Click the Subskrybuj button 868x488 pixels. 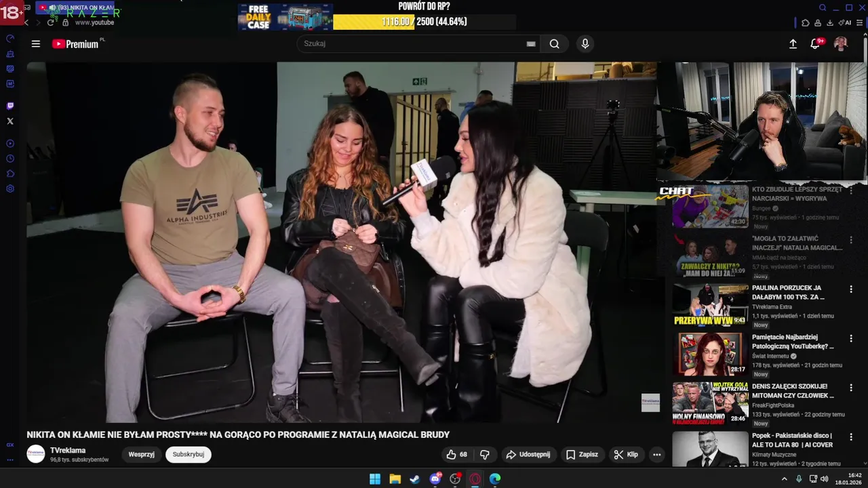[x=189, y=455]
